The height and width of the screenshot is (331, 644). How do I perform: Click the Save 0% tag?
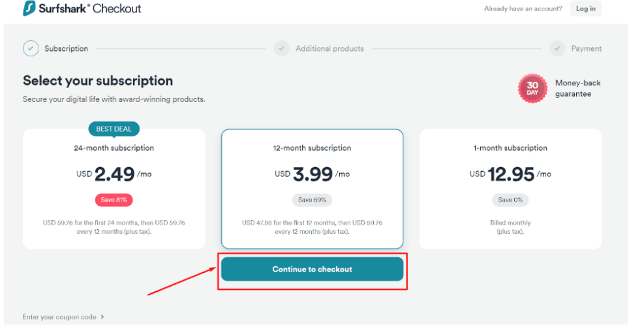pyautogui.click(x=510, y=200)
